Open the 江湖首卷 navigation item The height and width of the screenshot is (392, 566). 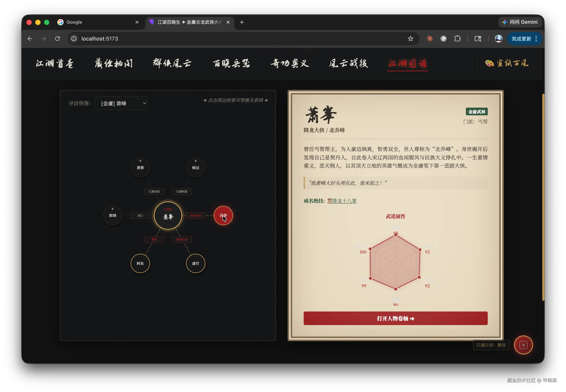[x=55, y=63]
